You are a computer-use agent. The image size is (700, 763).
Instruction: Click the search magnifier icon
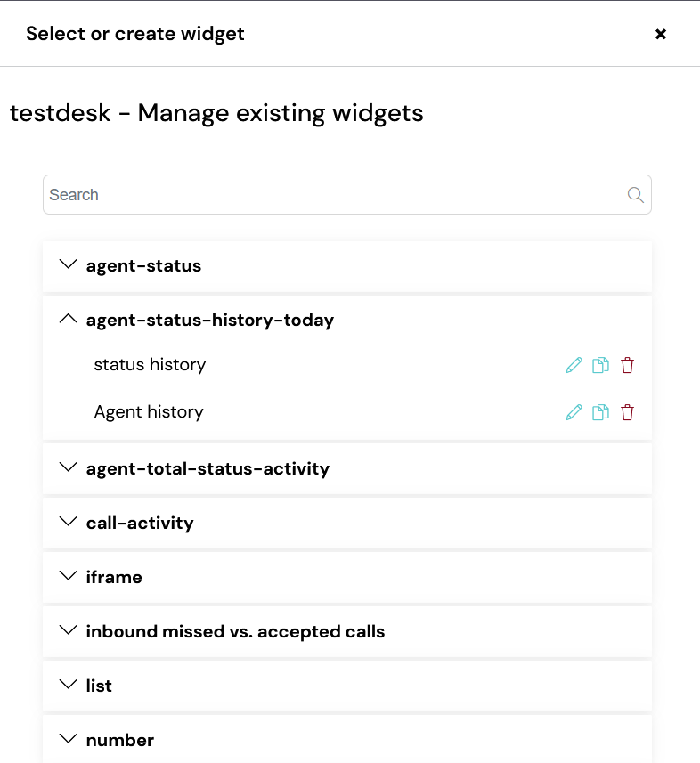point(635,195)
